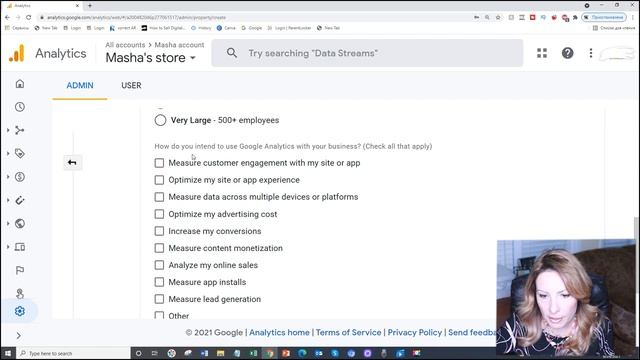Image resolution: width=640 pixels, height=360 pixels.
Task: Expand the tags section arrow in sidebar
Action: coord(8,153)
